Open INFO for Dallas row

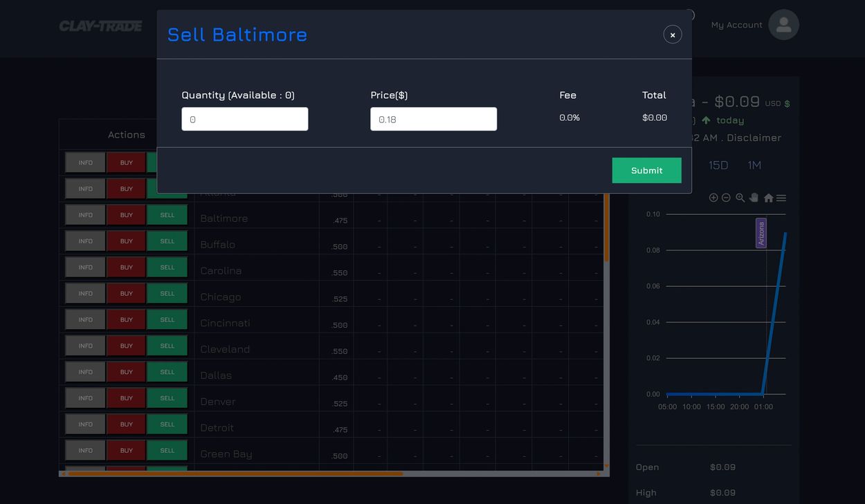pos(85,372)
